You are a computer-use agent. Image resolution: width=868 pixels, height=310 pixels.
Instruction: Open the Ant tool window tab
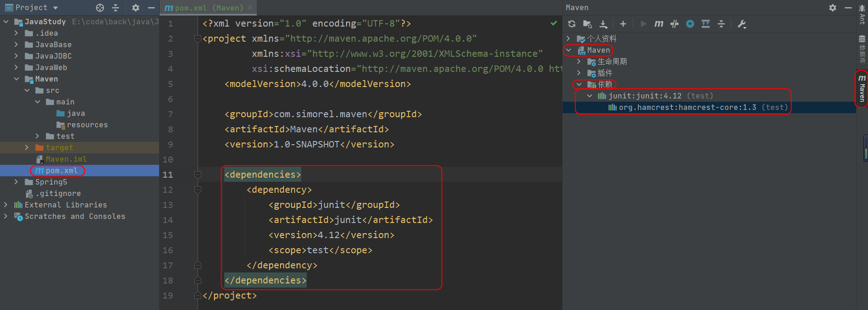pyautogui.click(x=862, y=14)
